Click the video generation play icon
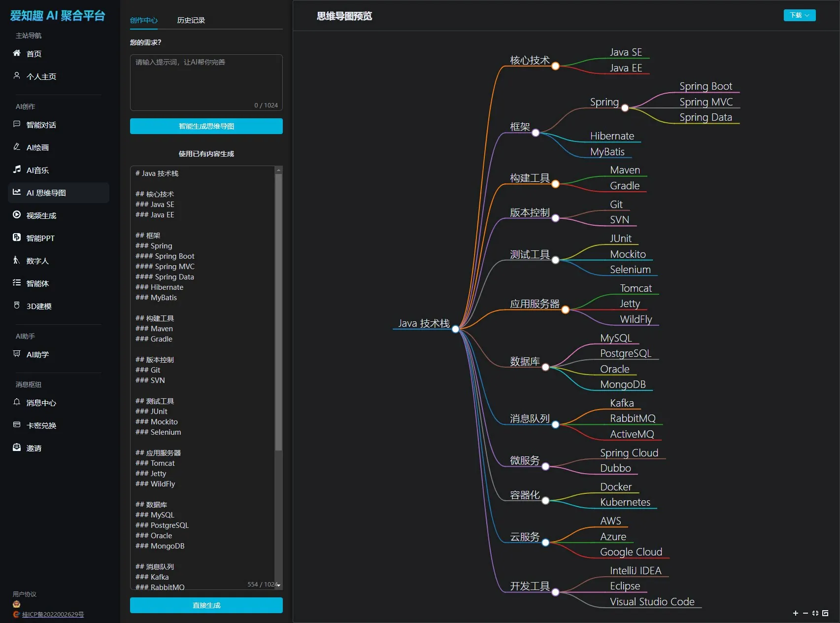This screenshot has height=623, width=840. (x=17, y=215)
